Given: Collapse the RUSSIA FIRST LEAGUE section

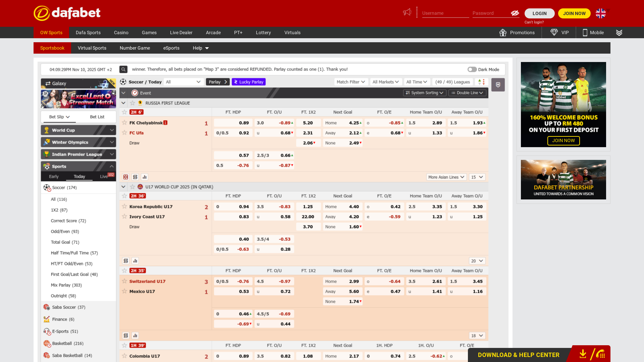Looking at the screenshot, I should point(123,103).
